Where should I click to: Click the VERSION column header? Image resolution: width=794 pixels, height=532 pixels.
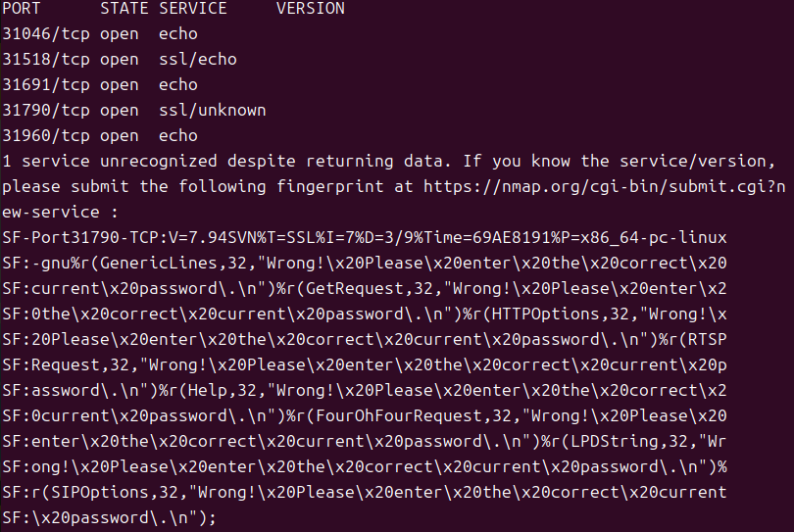311,9
